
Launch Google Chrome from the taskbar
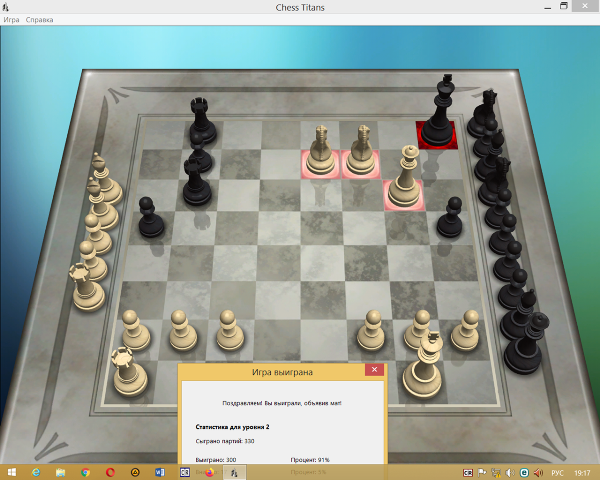pos(85,472)
